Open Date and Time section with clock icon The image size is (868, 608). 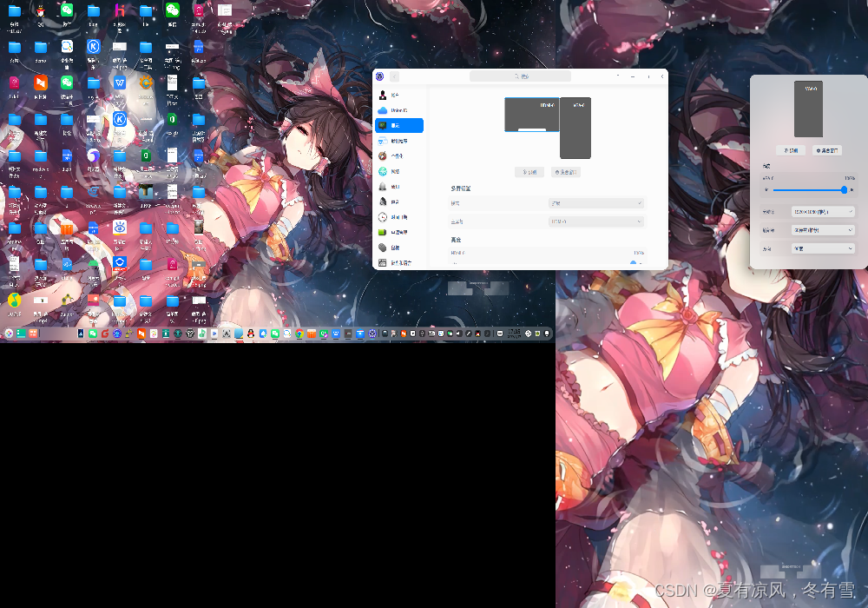coord(399,217)
